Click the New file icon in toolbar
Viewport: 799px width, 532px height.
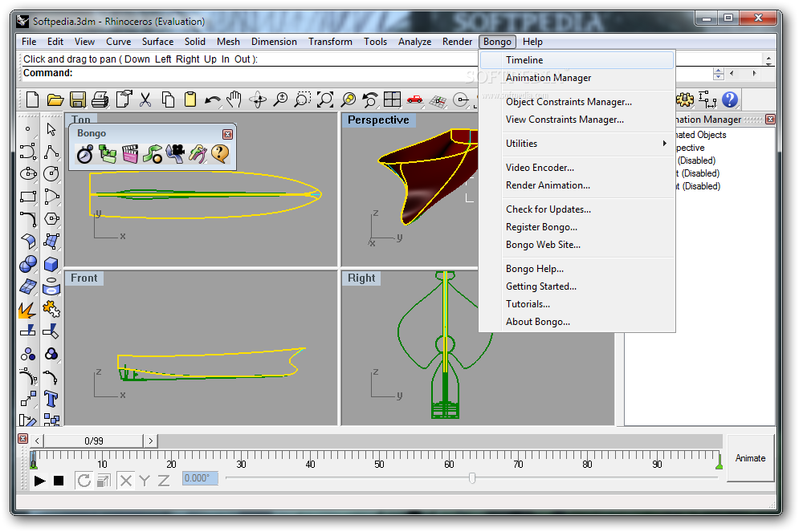coord(33,99)
